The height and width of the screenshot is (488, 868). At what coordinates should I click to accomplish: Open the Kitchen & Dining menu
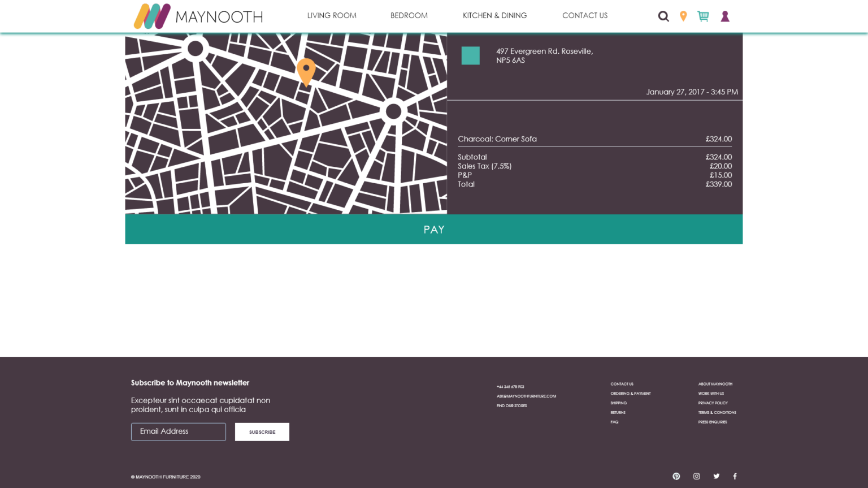click(495, 15)
